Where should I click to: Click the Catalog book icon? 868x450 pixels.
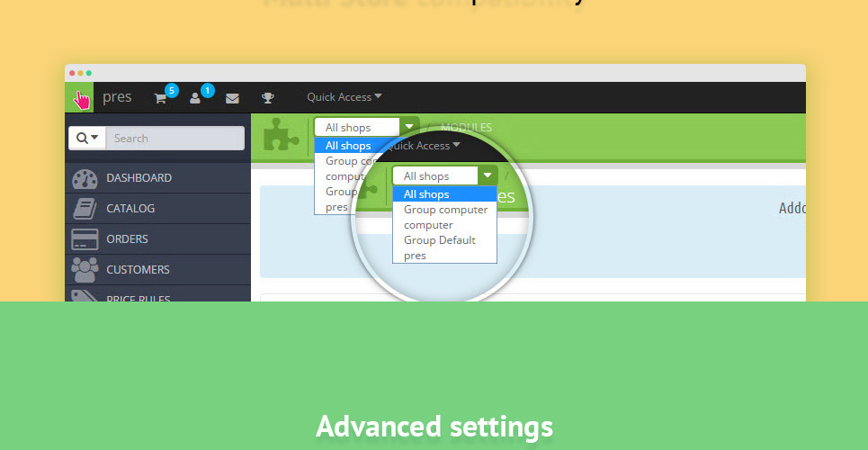point(85,209)
